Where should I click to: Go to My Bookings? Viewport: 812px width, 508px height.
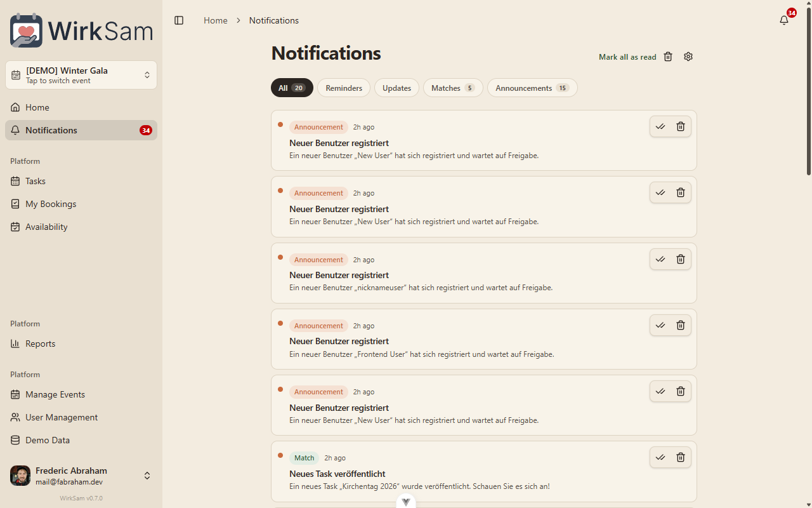(x=81, y=204)
